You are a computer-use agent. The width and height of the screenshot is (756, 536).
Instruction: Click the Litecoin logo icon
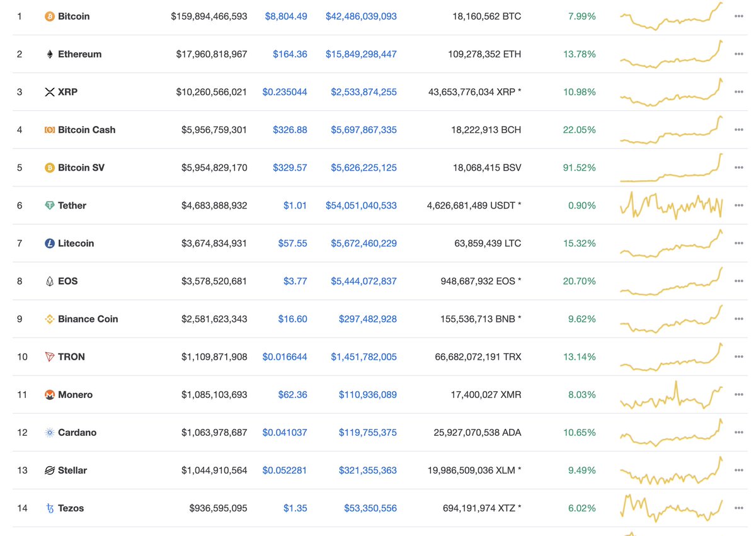[x=50, y=243]
